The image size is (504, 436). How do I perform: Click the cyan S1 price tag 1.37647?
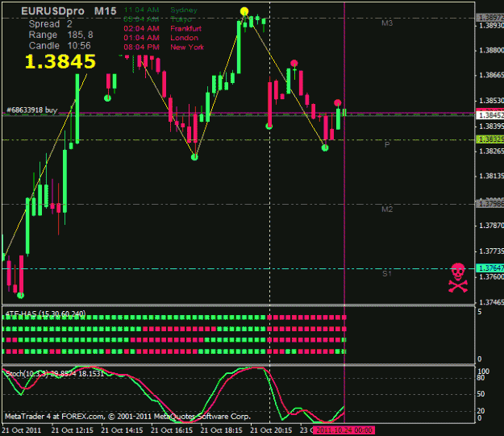[x=489, y=268]
